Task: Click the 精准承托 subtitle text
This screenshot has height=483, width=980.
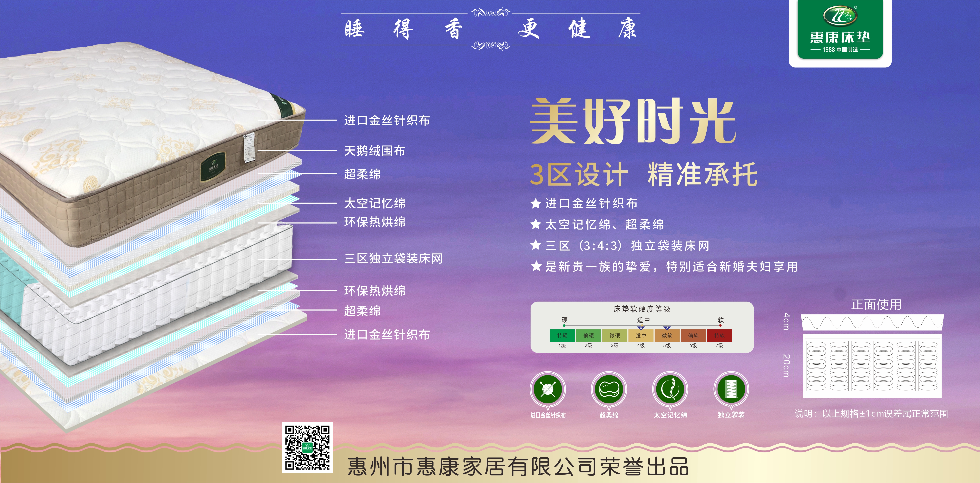Action: (x=703, y=174)
